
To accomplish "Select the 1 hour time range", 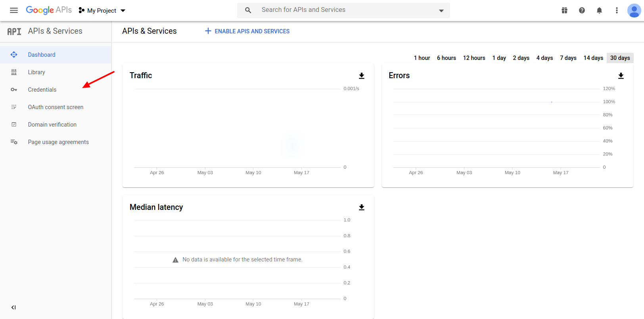I will click(x=422, y=58).
